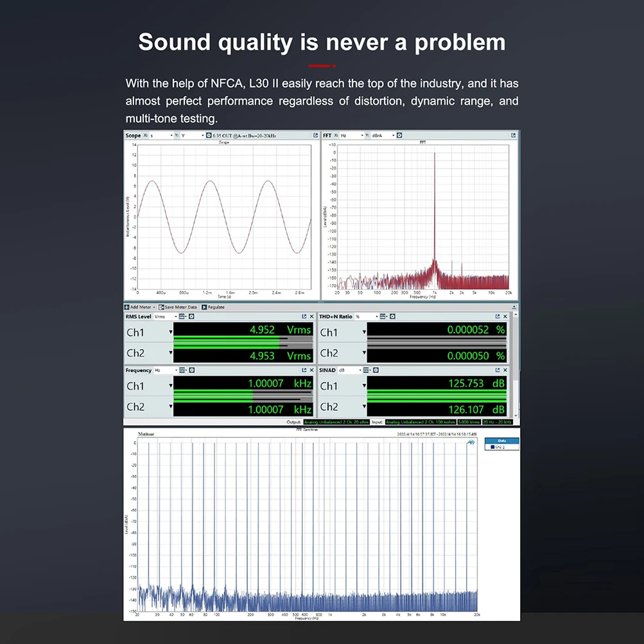Pop out the FFT graph panel
Screen dimensions: 644x644
click(x=513, y=135)
